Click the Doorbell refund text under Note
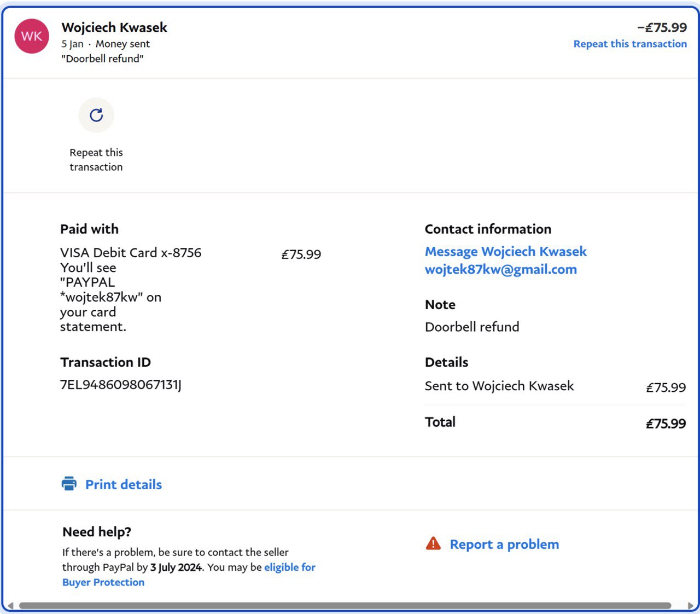Screen dimensions: 700x614 [472, 327]
